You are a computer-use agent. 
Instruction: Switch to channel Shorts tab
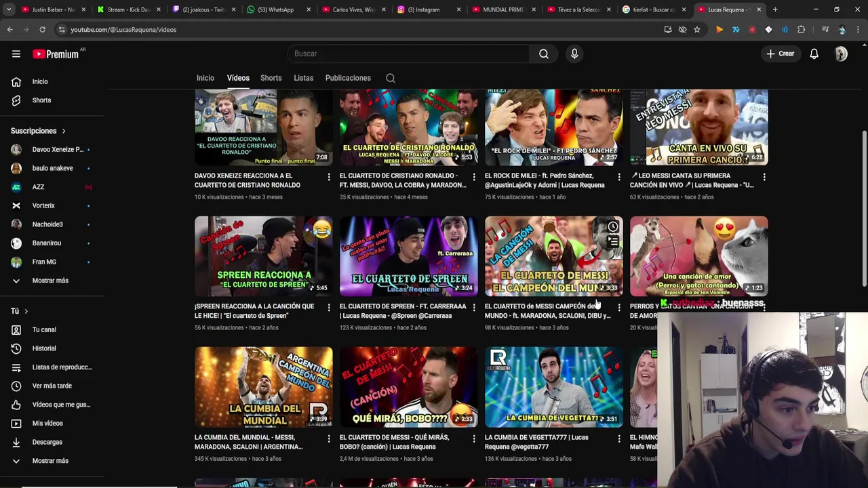pos(271,78)
